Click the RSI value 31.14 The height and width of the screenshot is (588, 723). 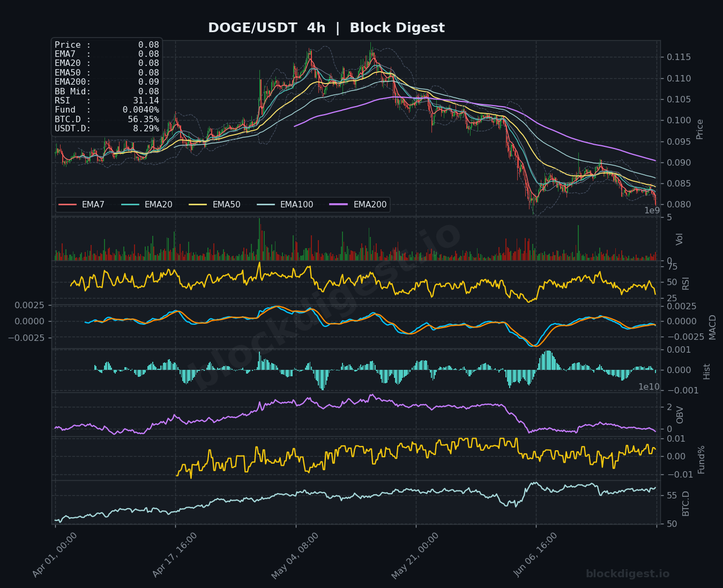pos(146,100)
